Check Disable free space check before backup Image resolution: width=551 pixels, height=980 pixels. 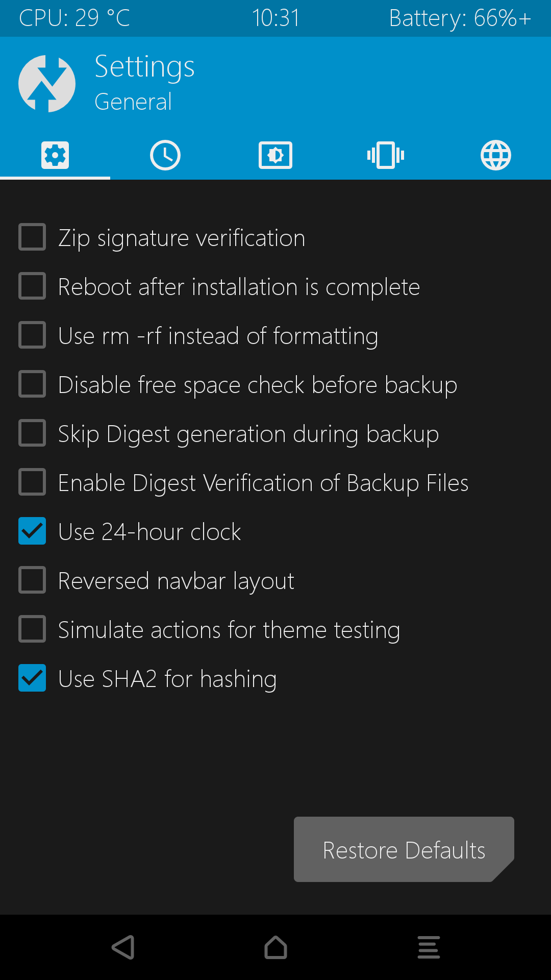(x=32, y=384)
